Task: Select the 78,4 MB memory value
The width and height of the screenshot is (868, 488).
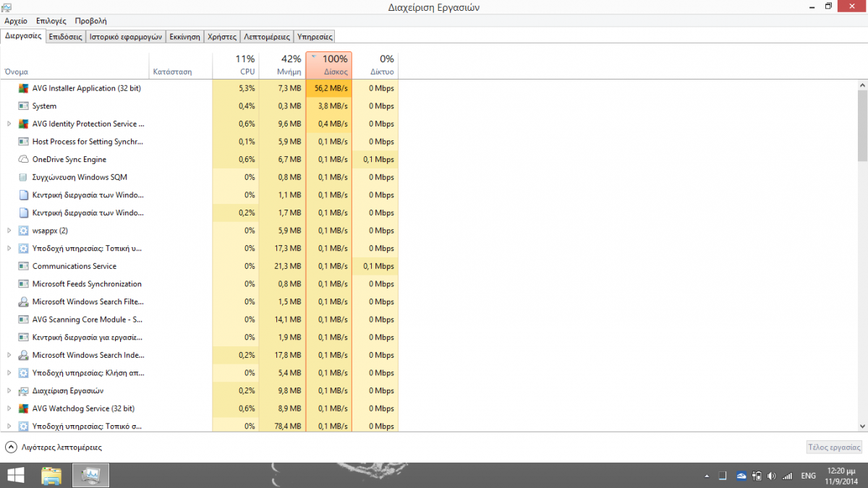Action: [x=282, y=426]
